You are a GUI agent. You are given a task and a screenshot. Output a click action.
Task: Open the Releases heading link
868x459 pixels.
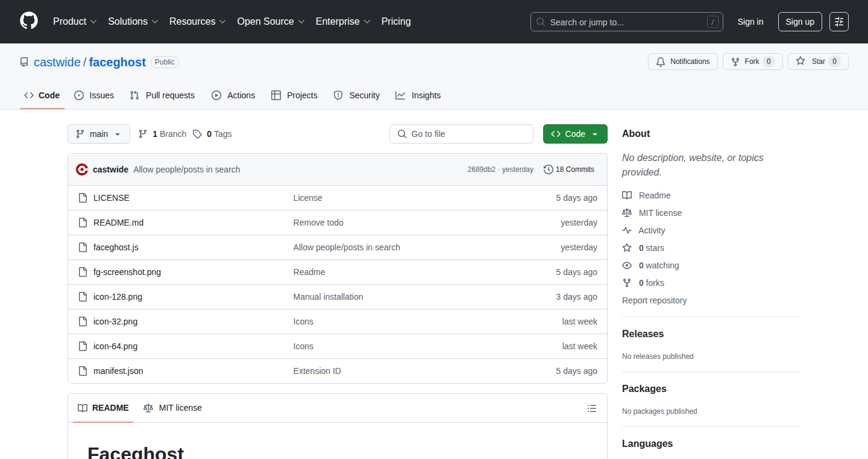[643, 334]
